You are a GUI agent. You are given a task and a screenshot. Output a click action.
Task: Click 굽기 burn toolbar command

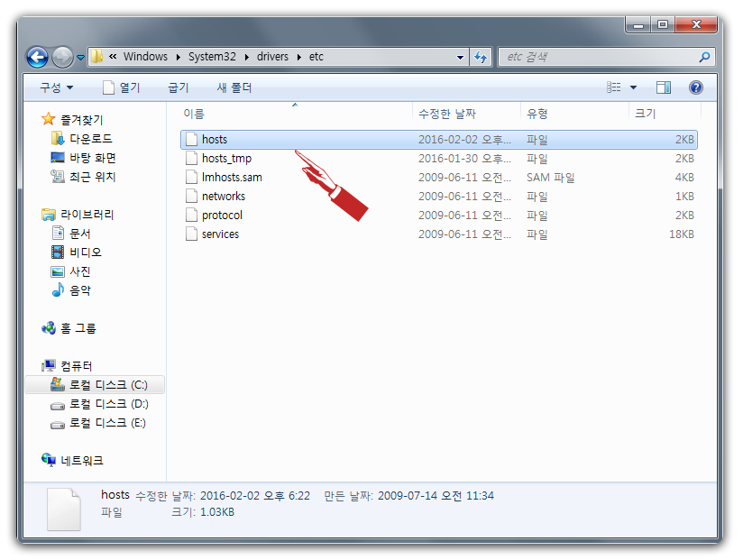pyautogui.click(x=179, y=87)
